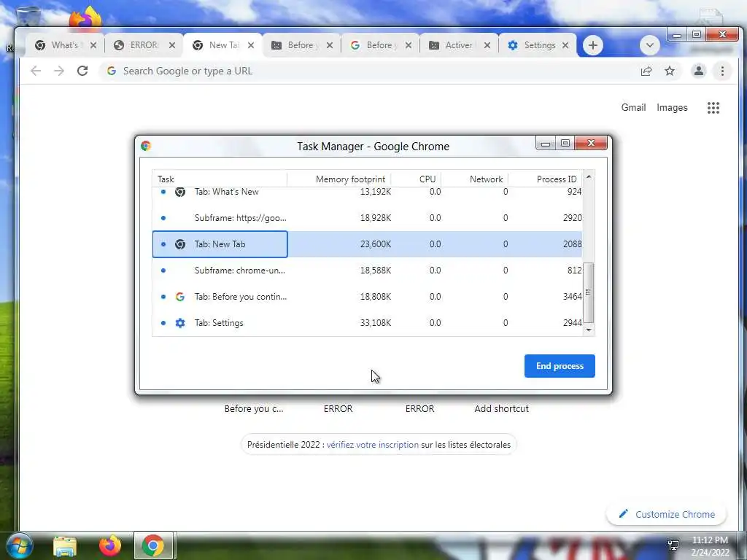Sort by the Task column header

(x=220, y=179)
